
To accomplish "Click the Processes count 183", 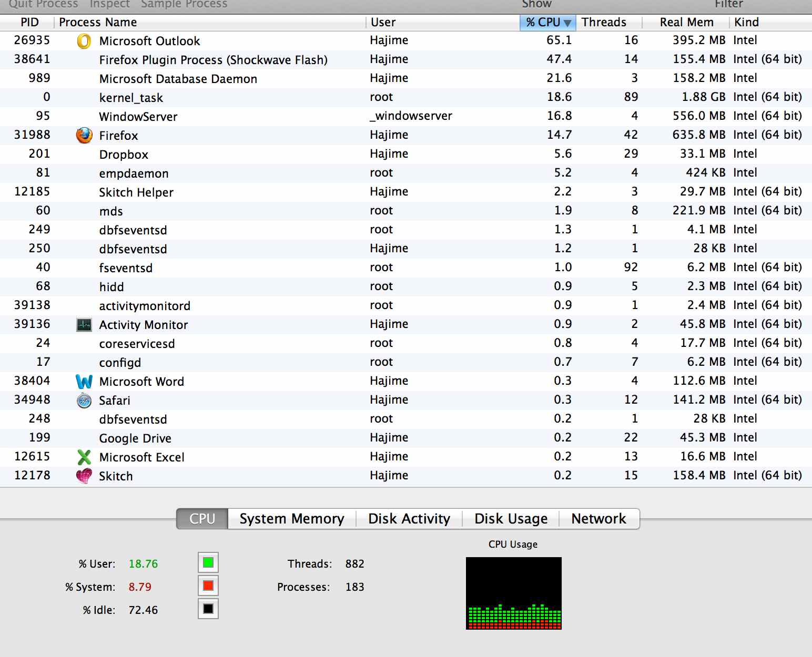I will pos(355,587).
